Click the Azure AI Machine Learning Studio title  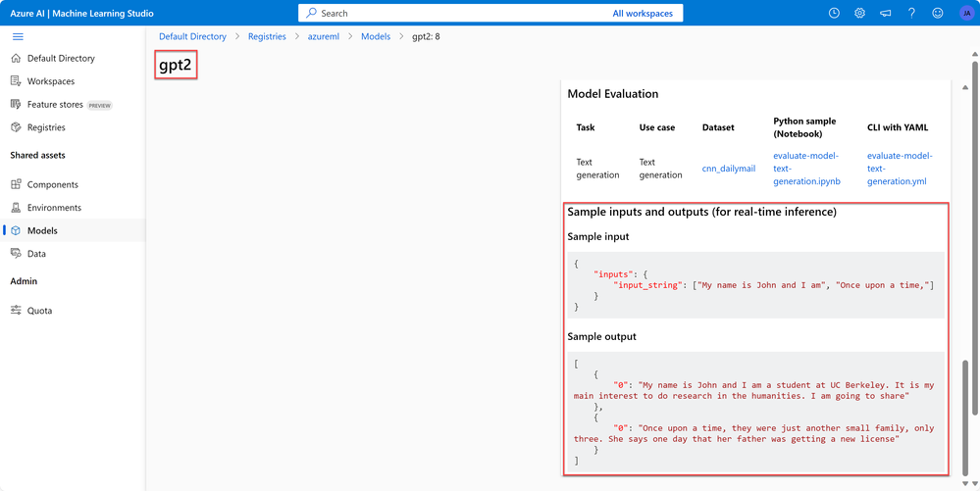coord(81,13)
